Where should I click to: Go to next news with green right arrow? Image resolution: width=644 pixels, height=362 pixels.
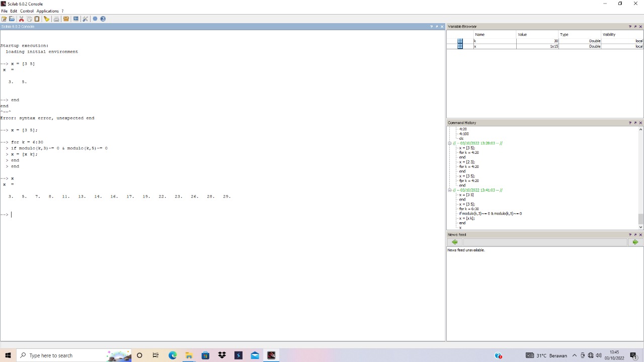pyautogui.click(x=635, y=242)
